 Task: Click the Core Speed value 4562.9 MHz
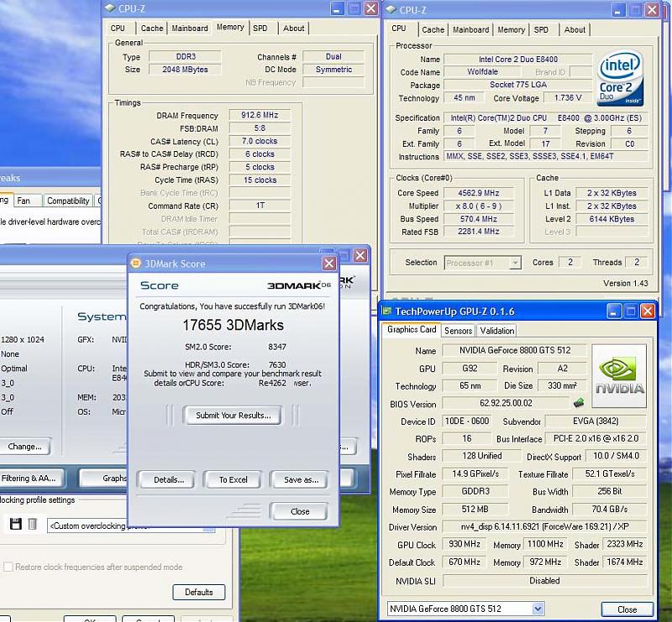(x=478, y=193)
